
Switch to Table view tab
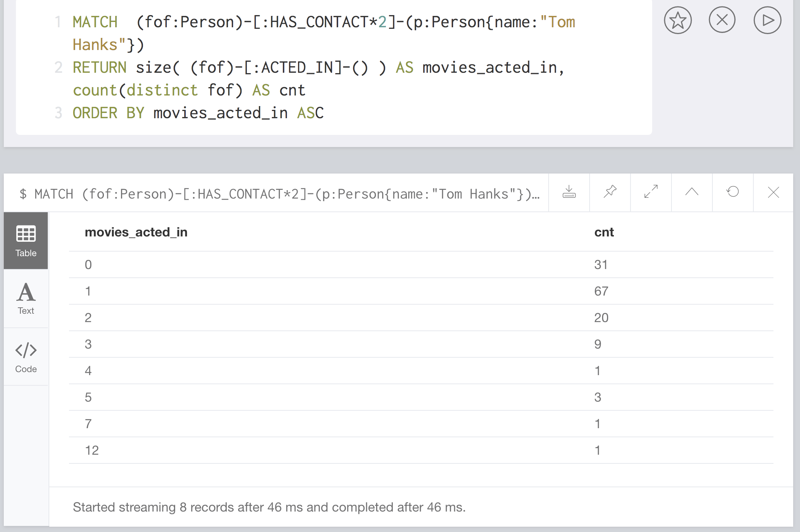(26, 241)
